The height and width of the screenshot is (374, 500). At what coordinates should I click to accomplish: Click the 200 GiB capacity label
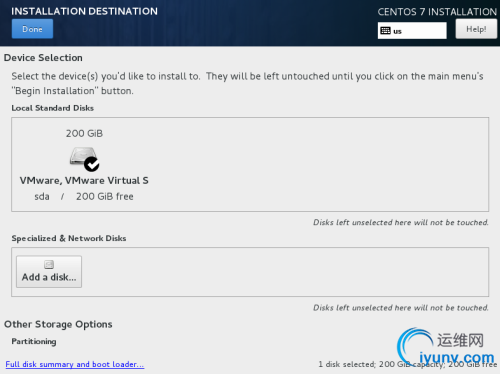point(84,133)
